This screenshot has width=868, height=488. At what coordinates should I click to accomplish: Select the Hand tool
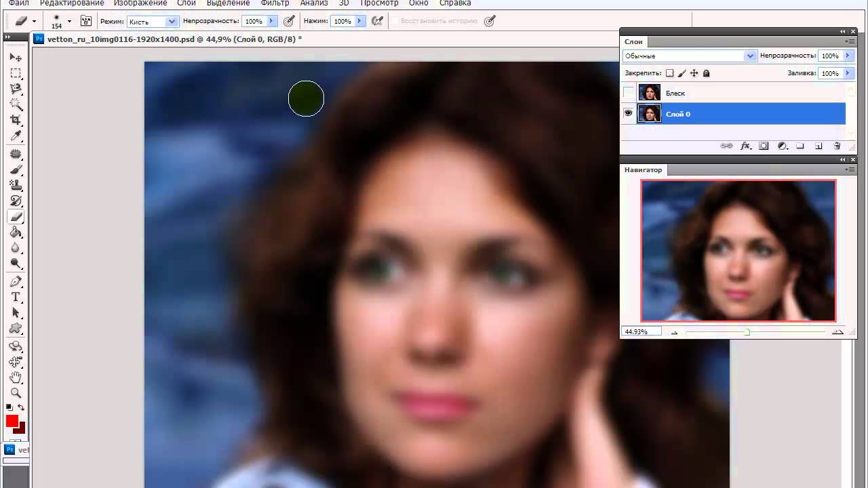coord(16,378)
